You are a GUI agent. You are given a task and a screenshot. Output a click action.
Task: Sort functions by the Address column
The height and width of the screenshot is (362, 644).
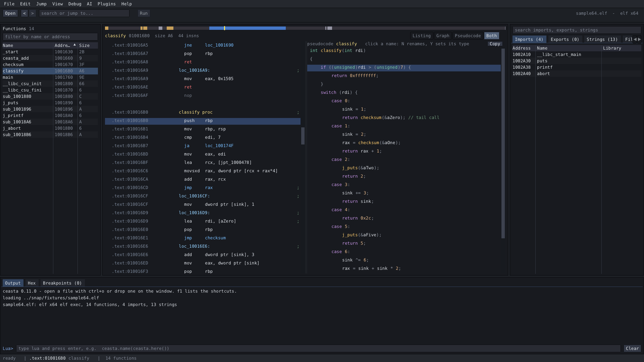(x=65, y=45)
